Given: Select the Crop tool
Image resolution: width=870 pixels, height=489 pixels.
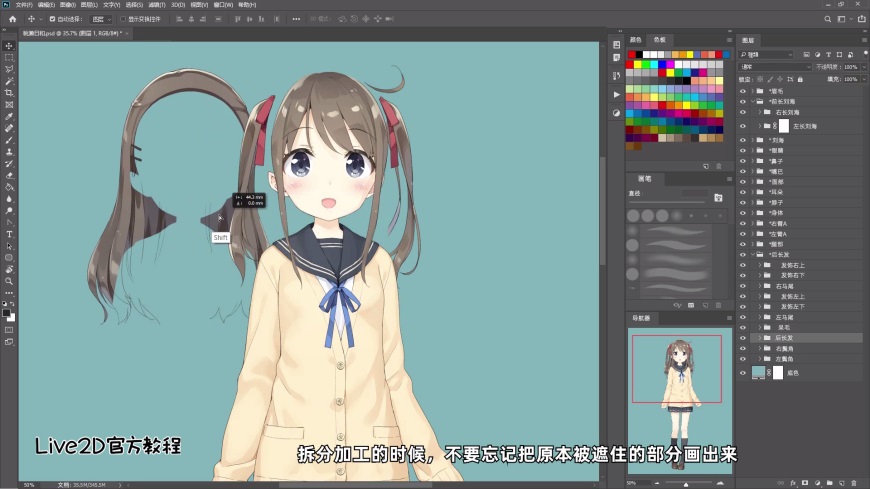Looking at the screenshot, I should tap(9, 93).
